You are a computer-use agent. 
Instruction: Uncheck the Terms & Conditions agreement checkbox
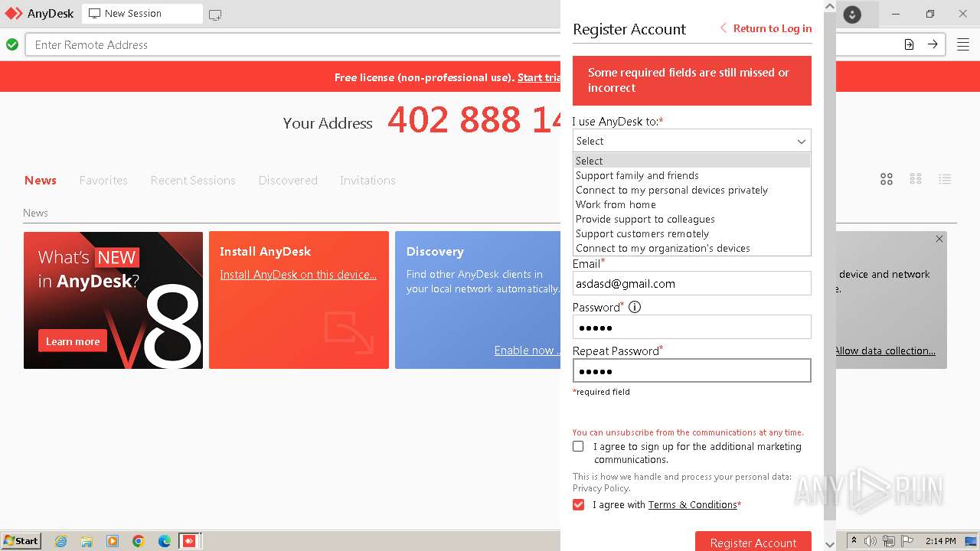pos(578,504)
